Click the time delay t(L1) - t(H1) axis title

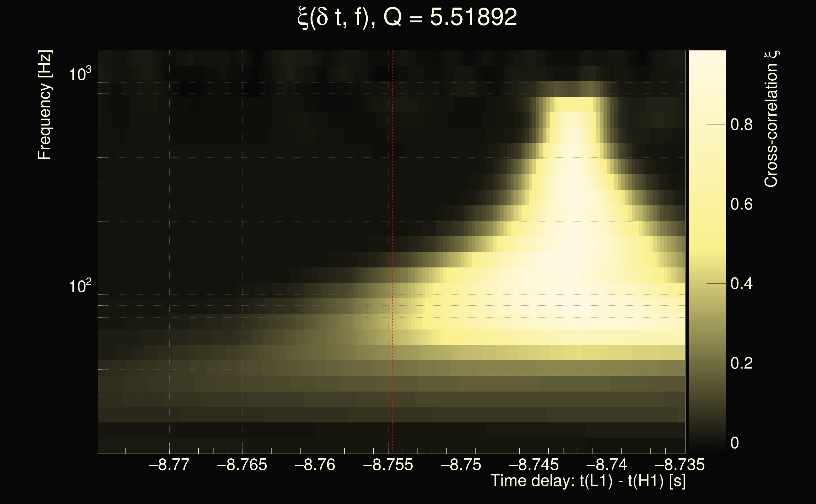(588, 481)
